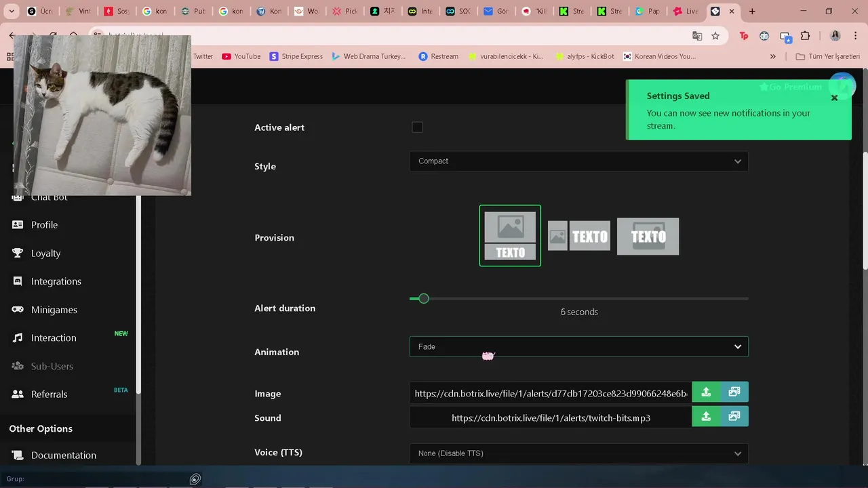Open the Style dropdown showing Compact
The width and height of the screenshot is (868, 488).
point(579,161)
